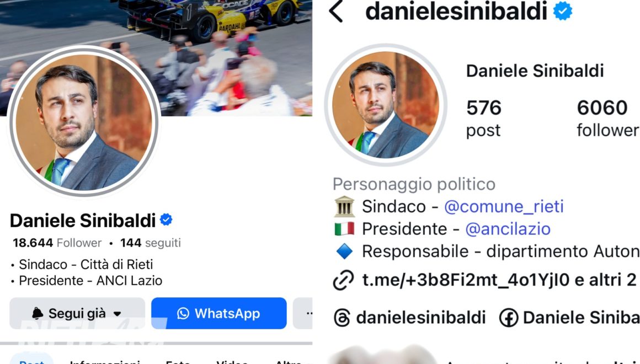Click the Instagram verified badge next to danielesinibaldi
The image size is (640, 364).
point(562,11)
